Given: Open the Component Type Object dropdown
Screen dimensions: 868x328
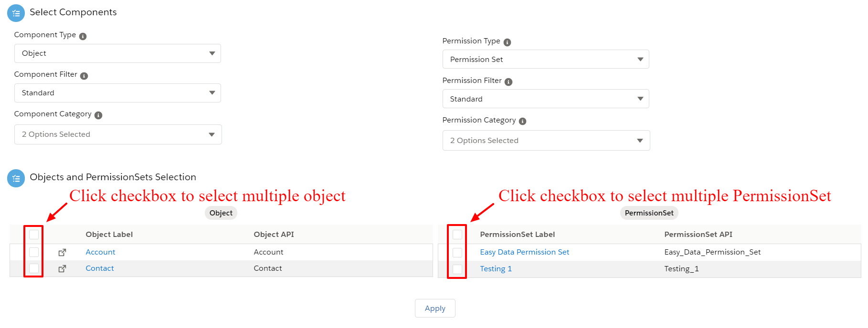Looking at the screenshot, I should (x=117, y=53).
